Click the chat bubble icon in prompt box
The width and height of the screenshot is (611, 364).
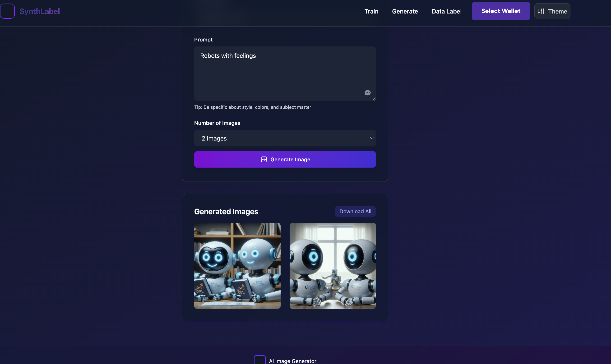click(x=367, y=93)
